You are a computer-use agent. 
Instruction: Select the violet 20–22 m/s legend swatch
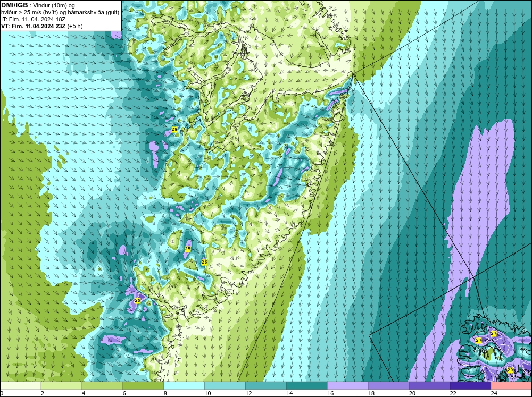click(x=429, y=386)
